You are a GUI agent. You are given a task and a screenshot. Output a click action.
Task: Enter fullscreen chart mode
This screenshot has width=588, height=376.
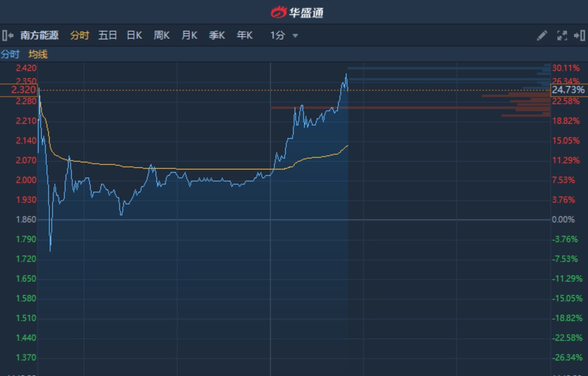pyautogui.click(x=562, y=35)
